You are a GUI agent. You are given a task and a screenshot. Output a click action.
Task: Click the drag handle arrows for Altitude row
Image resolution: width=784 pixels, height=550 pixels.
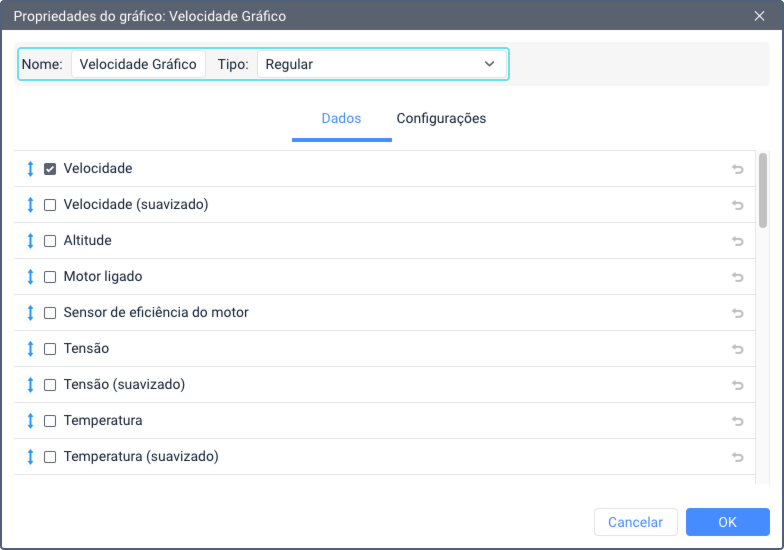pyautogui.click(x=30, y=241)
